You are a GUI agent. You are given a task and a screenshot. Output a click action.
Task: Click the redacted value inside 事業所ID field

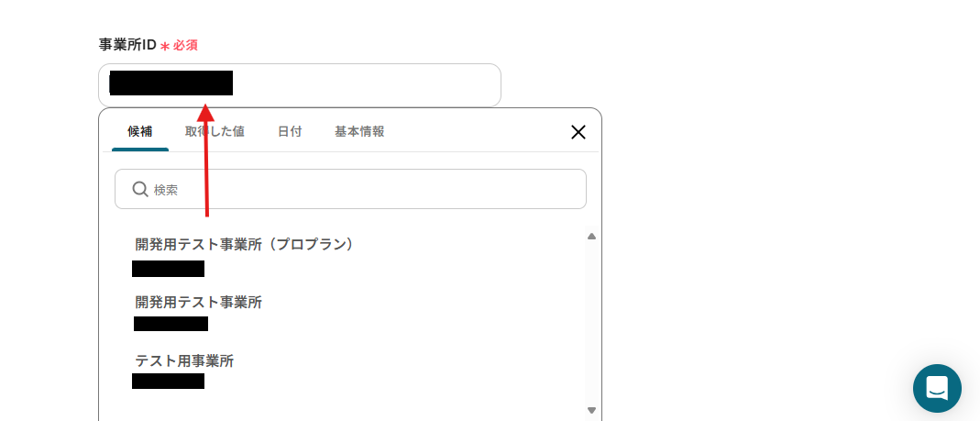coord(171,83)
